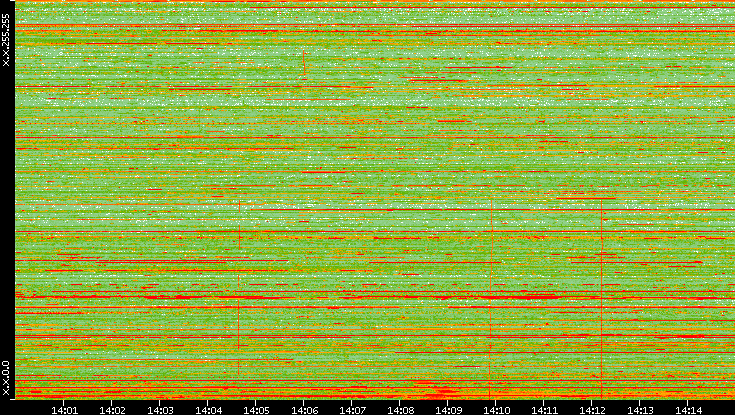
Task: Select the 14:04 time axis label
Action: [x=208, y=410]
